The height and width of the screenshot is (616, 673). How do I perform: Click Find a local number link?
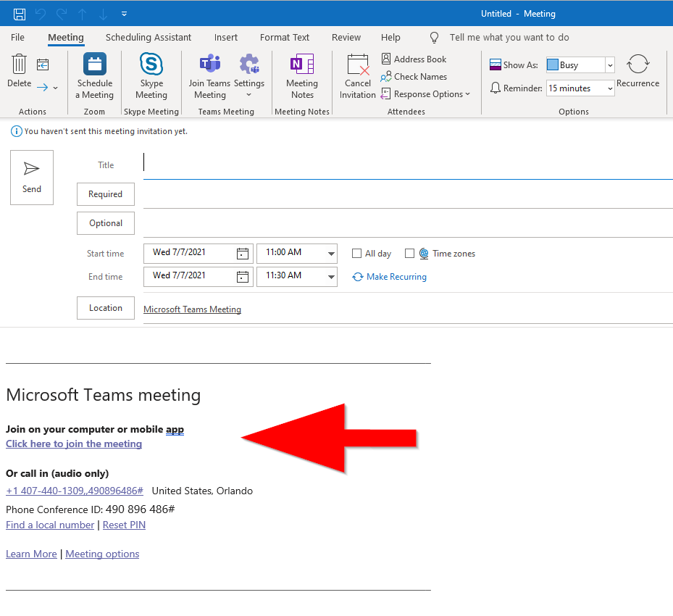coord(50,525)
